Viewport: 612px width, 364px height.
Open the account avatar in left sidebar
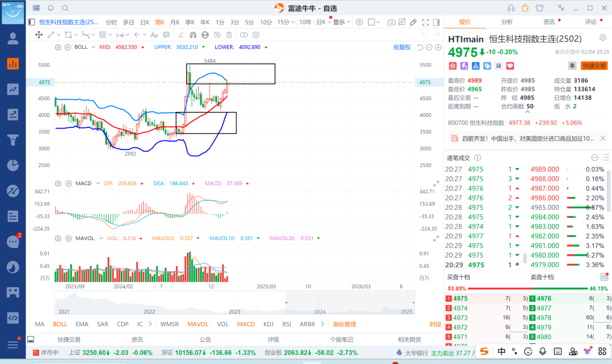[x=13, y=38]
